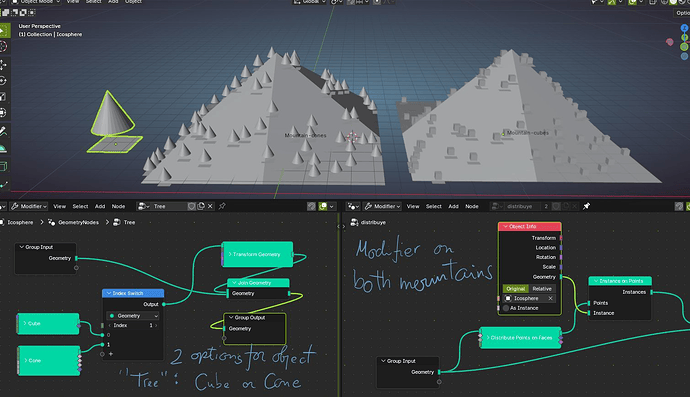
Task: Collapse the Join Geometry node
Action: click(234, 283)
